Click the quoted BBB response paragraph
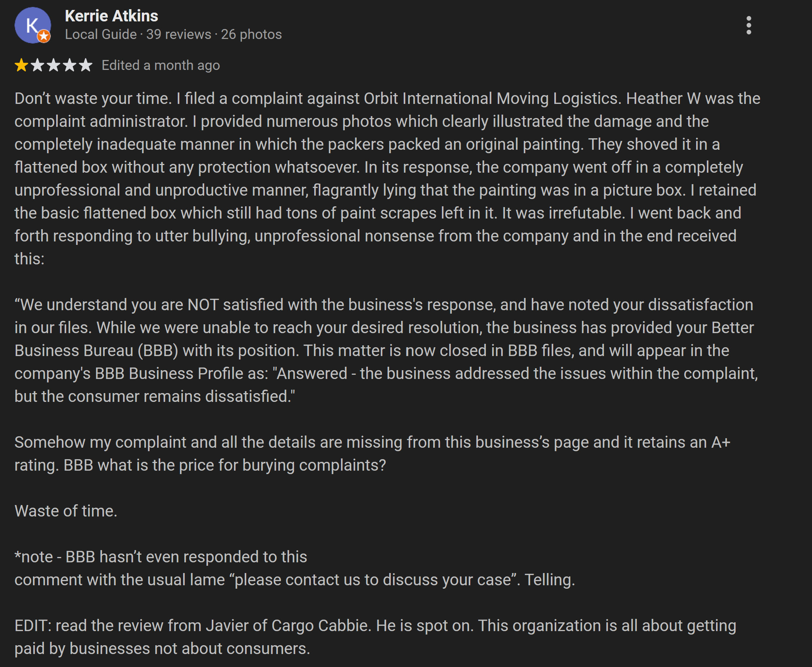Image resolution: width=812 pixels, height=667 pixels. [387, 350]
